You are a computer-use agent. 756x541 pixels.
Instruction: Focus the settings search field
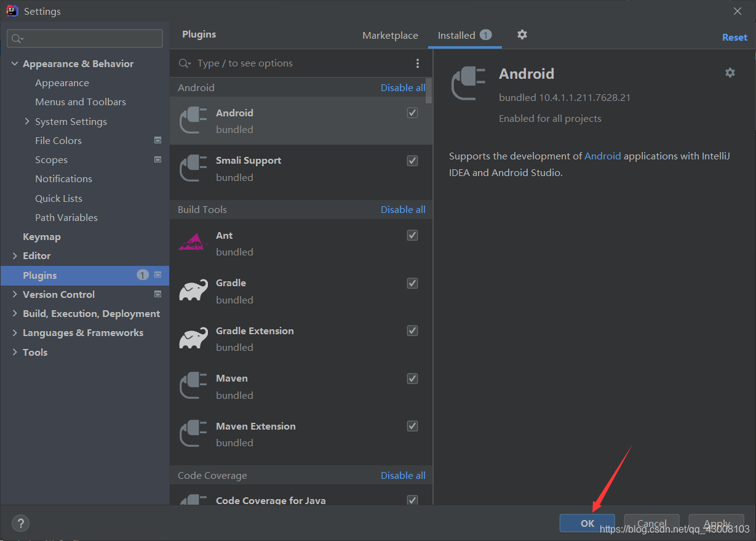(85, 38)
